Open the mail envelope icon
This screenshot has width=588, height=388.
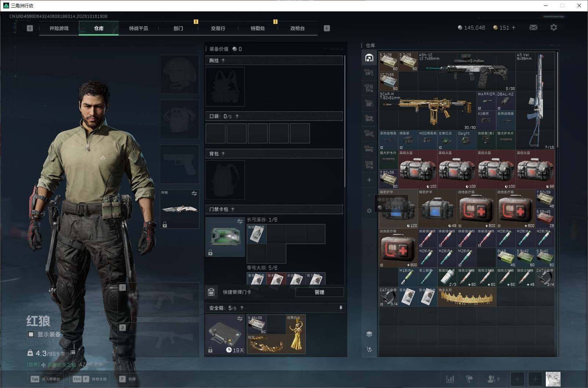(x=533, y=28)
